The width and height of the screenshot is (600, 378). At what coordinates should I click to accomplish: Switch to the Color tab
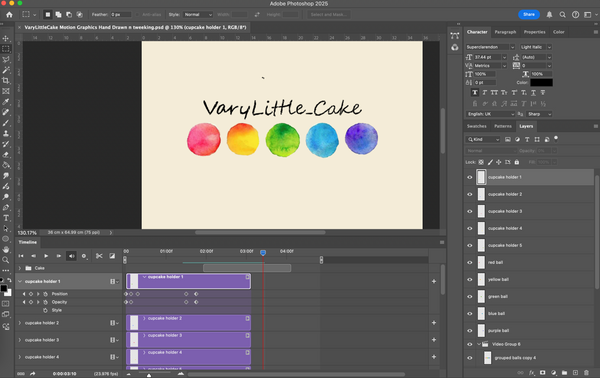click(559, 32)
